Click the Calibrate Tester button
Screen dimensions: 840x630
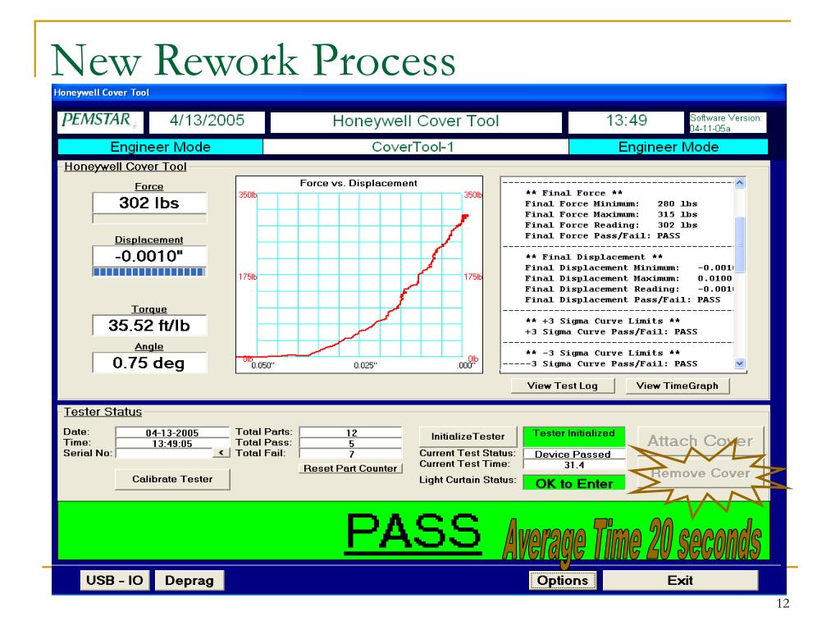[172, 479]
